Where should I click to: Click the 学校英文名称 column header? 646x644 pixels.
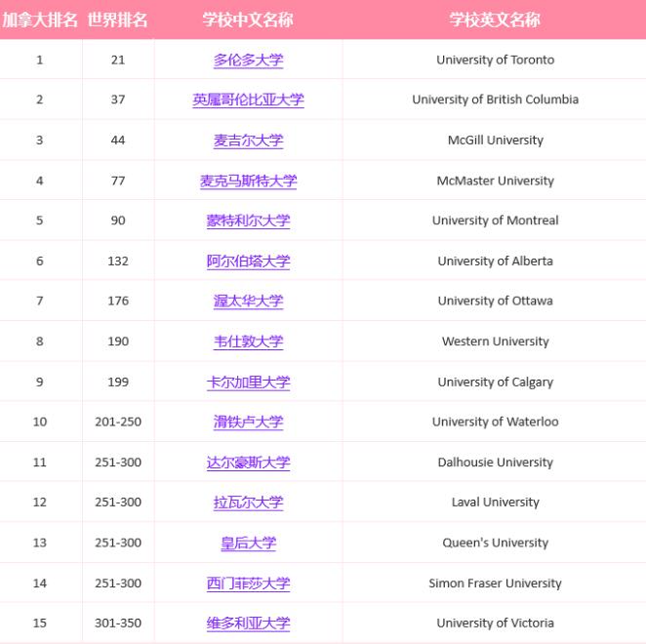coord(495,20)
